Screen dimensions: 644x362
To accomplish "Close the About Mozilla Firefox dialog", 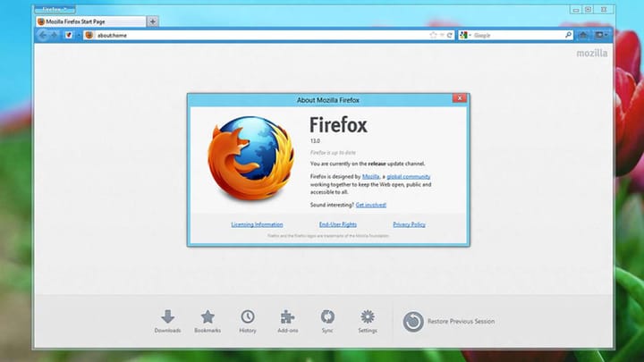I will point(460,98).
